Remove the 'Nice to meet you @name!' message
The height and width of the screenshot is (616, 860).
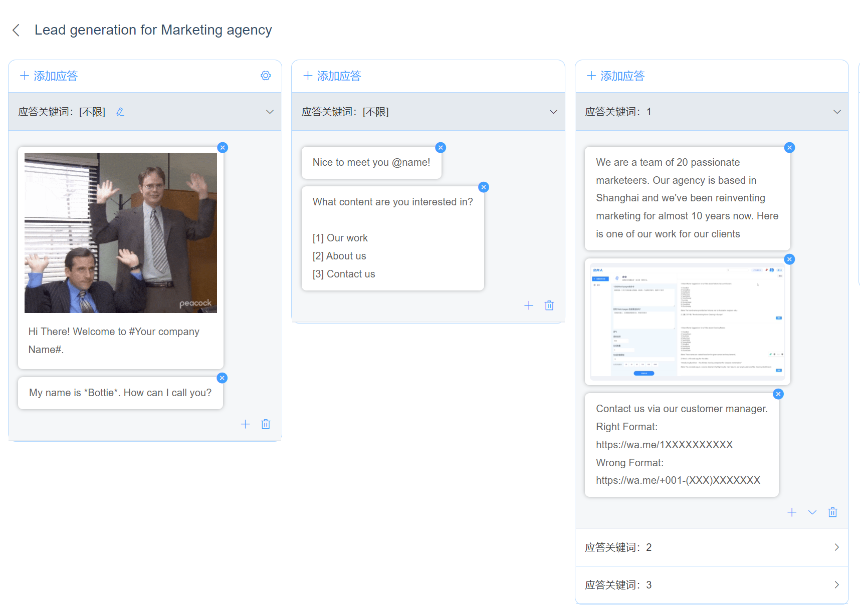pos(441,147)
